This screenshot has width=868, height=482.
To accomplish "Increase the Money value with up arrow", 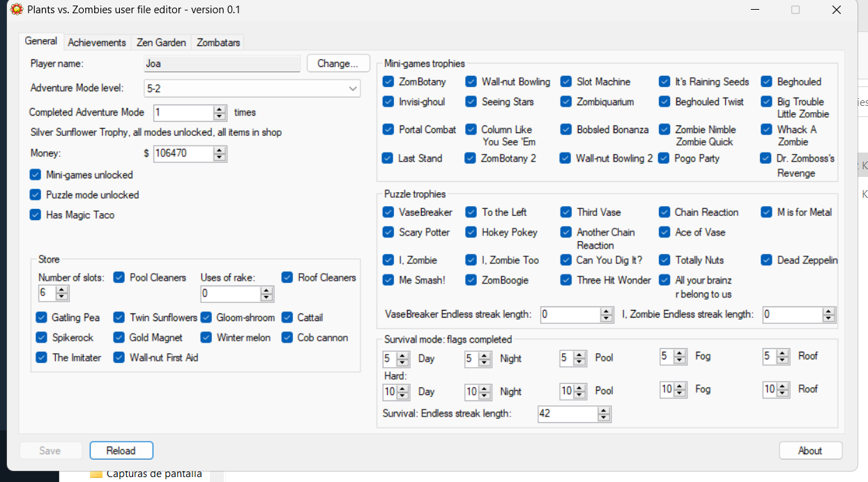I will 220,150.
